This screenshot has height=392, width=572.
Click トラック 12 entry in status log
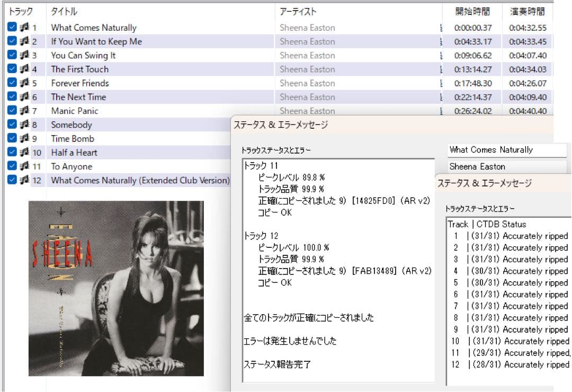tap(261, 236)
